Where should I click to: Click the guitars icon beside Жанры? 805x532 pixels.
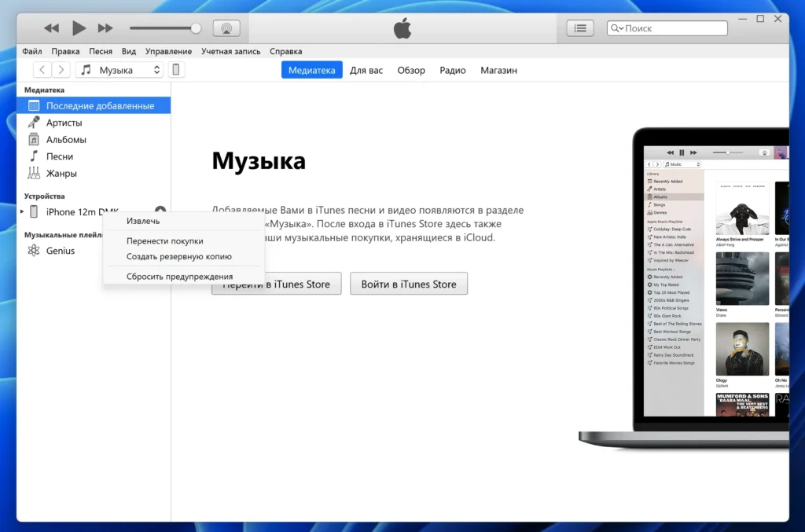point(33,174)
